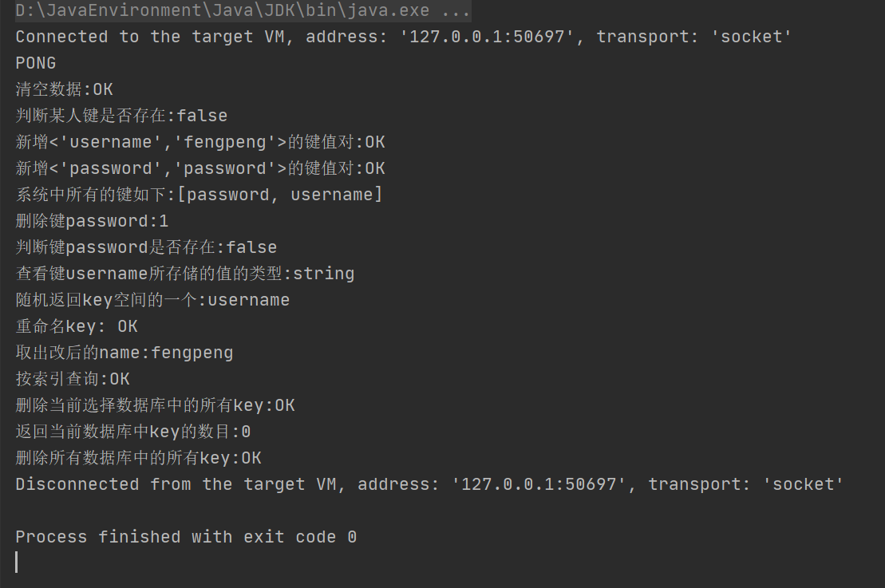Screen dimensions: 885x588
Task: Click the '判断键password是否存在:false' line
Action: point(146,247)
